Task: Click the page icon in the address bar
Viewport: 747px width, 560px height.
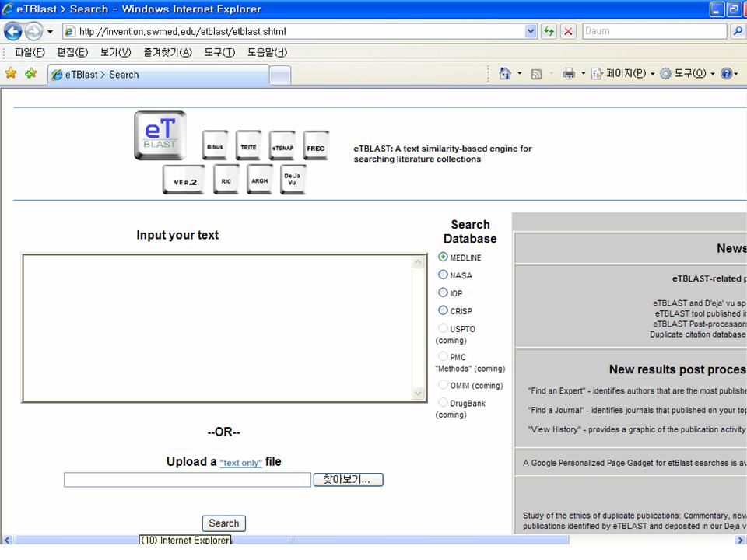Action: click(x=69, y=31)
